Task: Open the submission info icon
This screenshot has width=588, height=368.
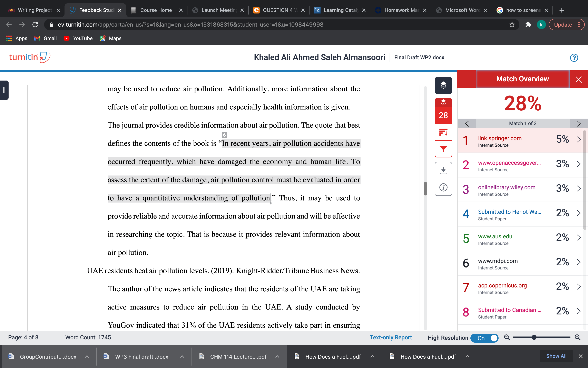Action: [x=443, y=187]
